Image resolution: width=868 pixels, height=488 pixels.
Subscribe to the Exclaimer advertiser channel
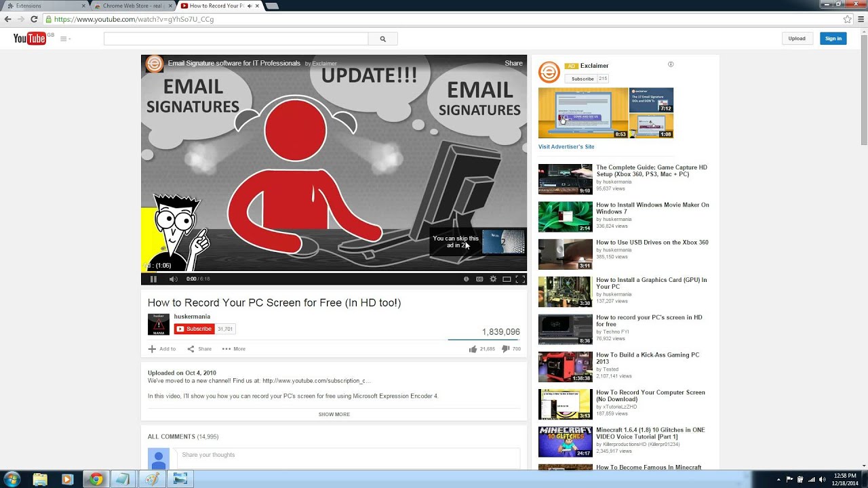coord(580,79)
